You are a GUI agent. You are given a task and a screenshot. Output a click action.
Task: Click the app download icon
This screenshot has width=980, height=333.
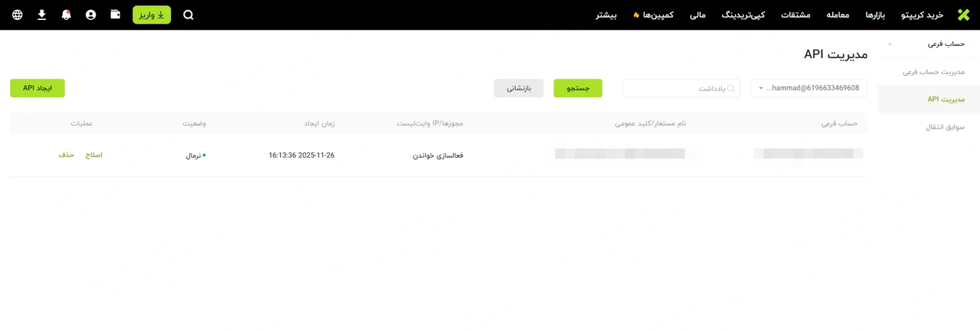coord(41,15)
